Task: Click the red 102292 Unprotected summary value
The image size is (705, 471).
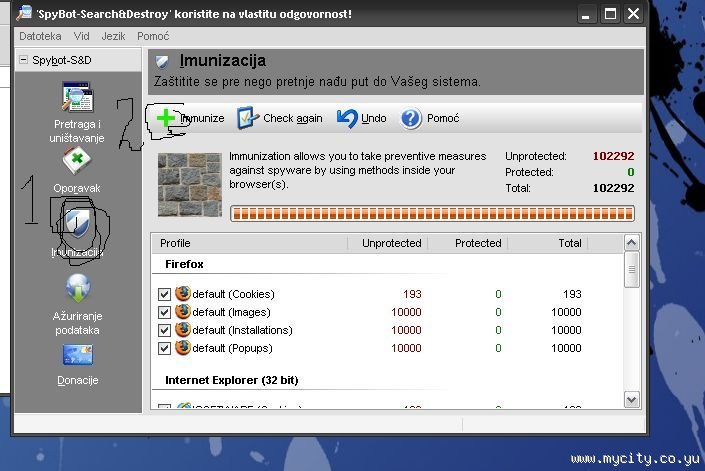Action: [x=613, y=156]
